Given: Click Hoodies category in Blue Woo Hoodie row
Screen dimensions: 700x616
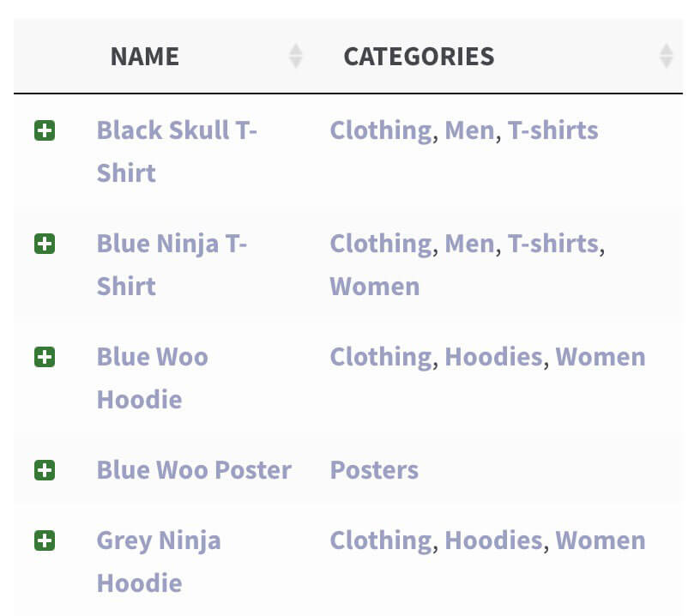Looking at the screenshot, I should tap(493, 357).
